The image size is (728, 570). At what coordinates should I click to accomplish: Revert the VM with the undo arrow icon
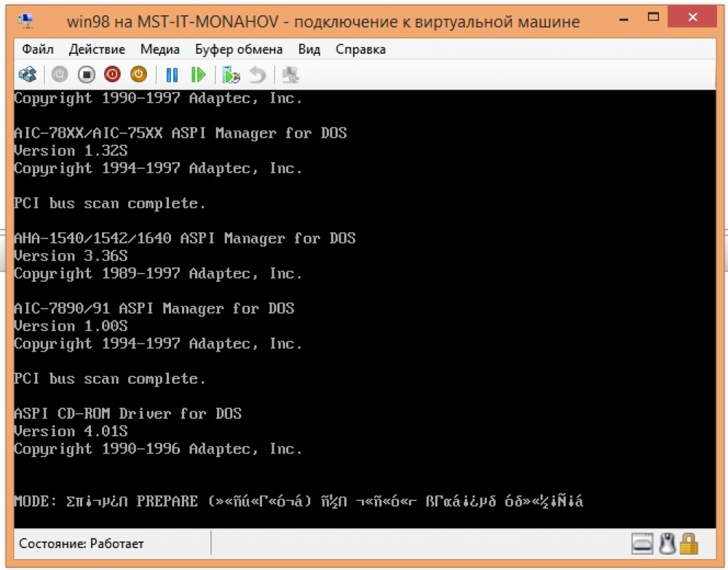coord(257,75)
